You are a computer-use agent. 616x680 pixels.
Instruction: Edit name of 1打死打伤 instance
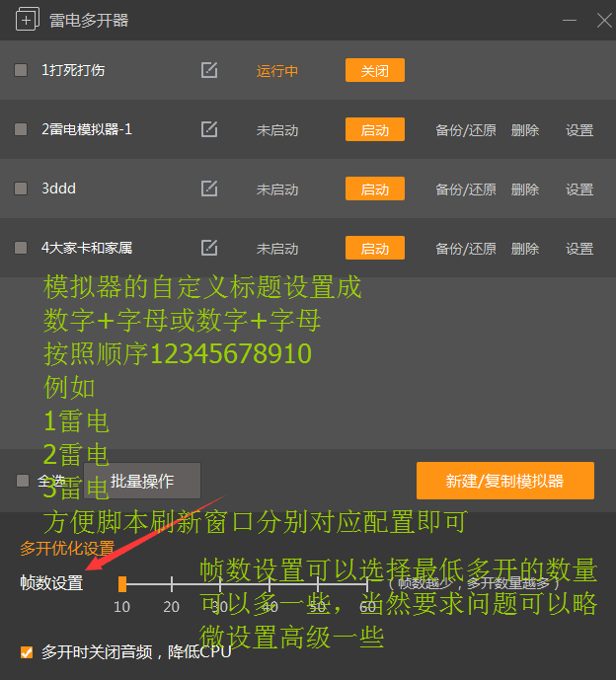click(x=209, y=70)
